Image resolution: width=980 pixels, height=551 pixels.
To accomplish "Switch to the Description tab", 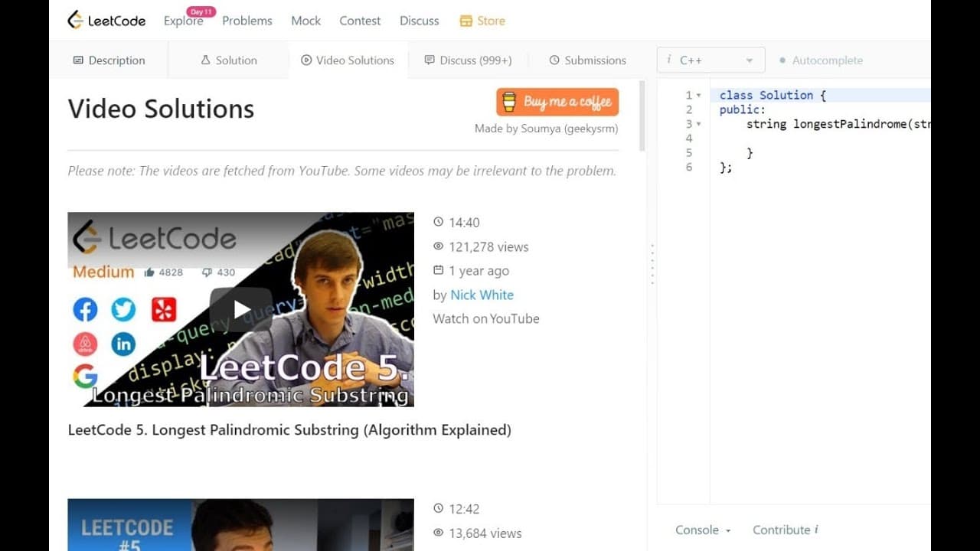I will click(109, 60).
